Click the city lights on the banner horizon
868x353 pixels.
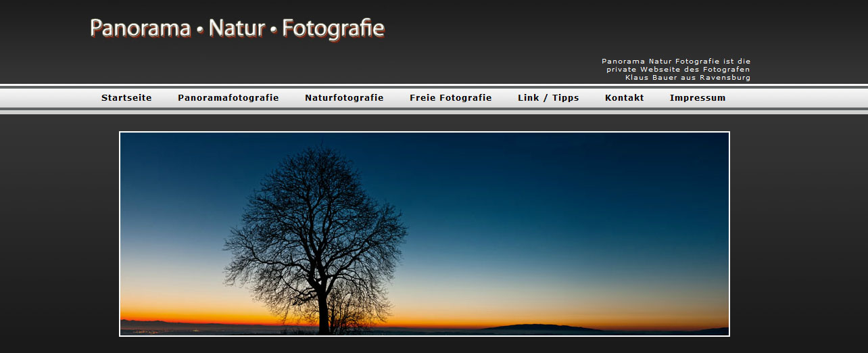[x=162, y=331]
